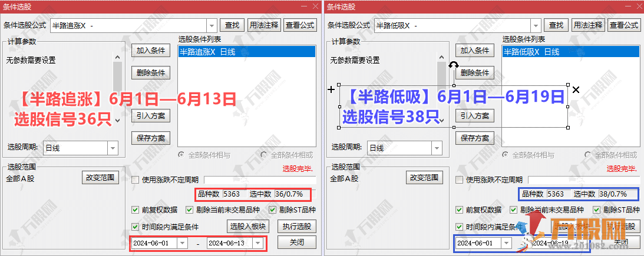Image resolution: width=644 pixels, height=256 pixels.
Task: Uncheck 剔除ST品种 in the left dialog
Action: pyautogui.click(x=273, y=210)
